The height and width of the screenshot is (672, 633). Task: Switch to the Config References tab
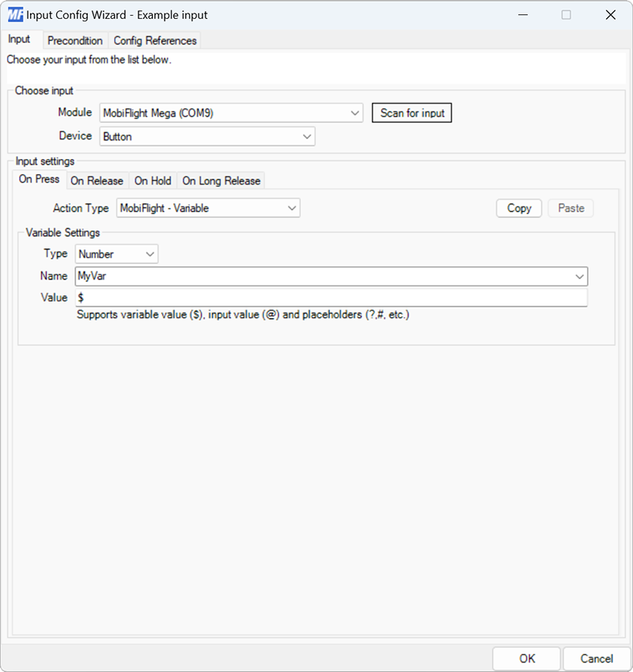pos(155,40)
